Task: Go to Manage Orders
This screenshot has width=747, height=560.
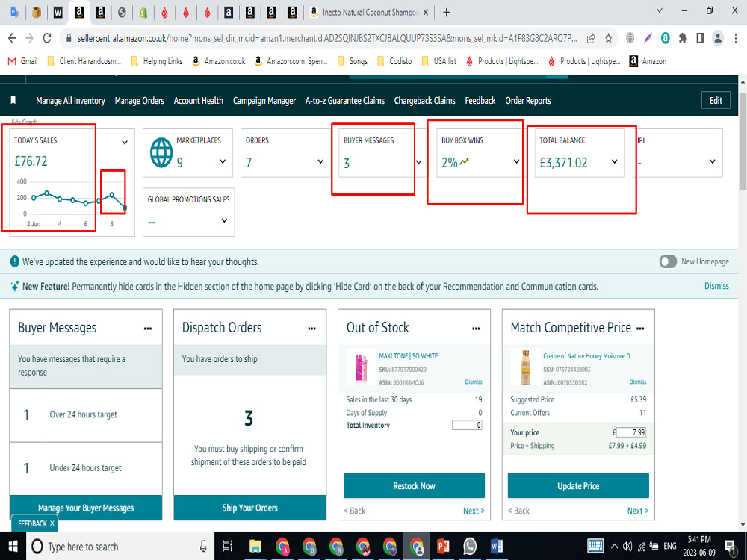Action: coord(139,101)
